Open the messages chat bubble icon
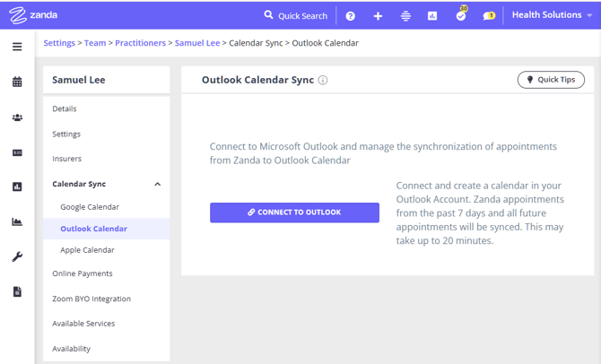Image resolution: width=601 pixels, height=364 pixels. click(x=489, y=16)
